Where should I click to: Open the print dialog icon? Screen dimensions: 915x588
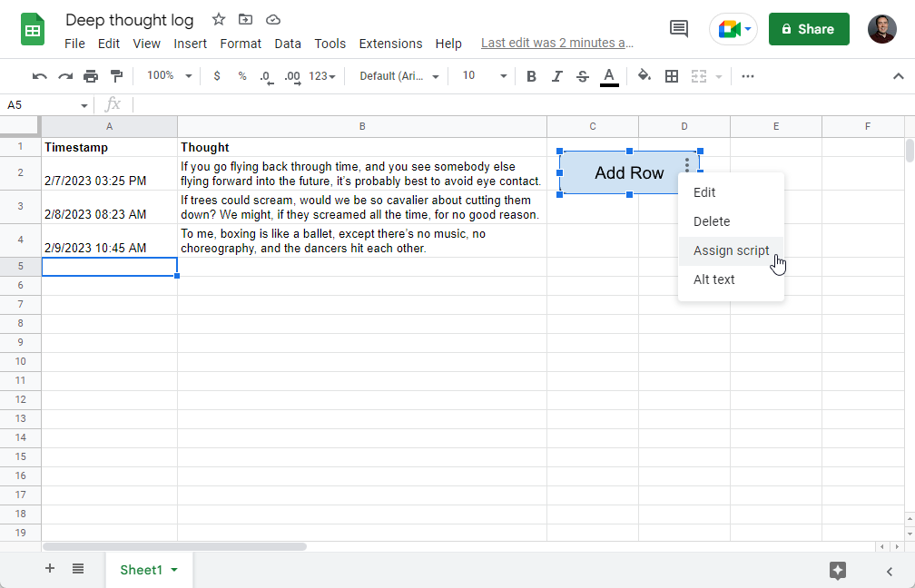click(x=91, y=75)
